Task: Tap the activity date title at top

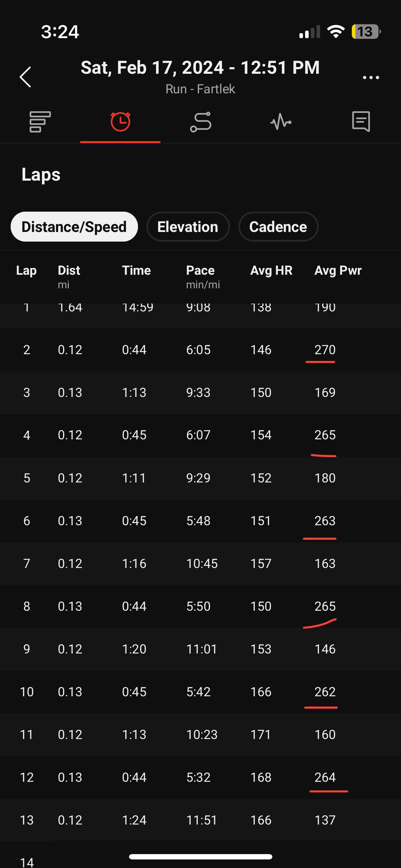Action: coord(200,67)
